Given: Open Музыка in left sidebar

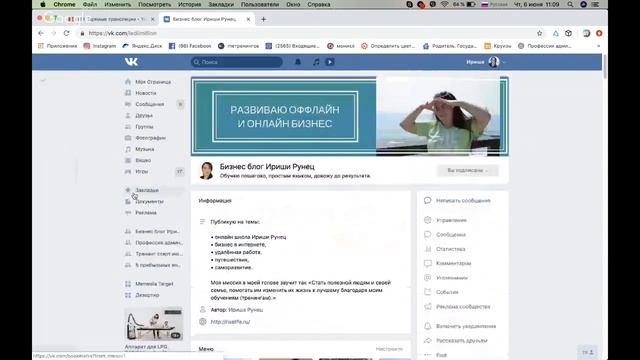Looking at the screenshot, I should tap(144, 149).
